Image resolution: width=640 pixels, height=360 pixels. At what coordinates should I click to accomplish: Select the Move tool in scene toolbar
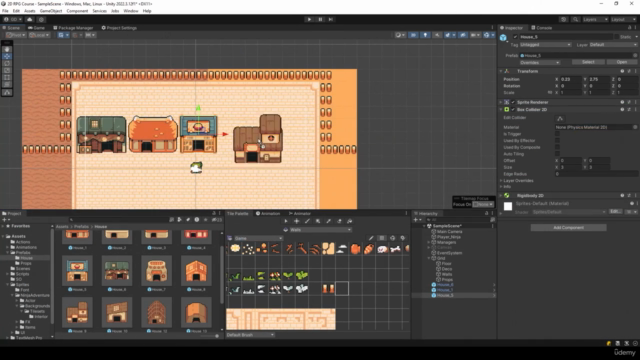click(7, 56)
